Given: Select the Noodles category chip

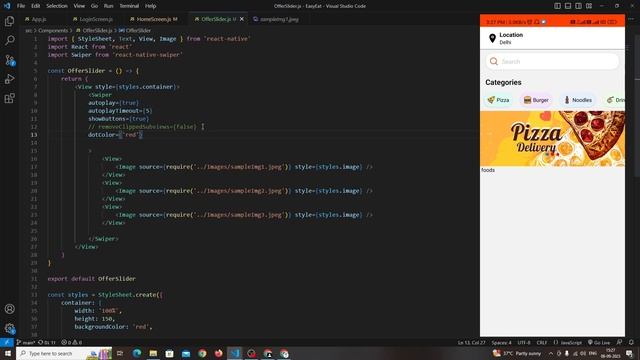Looking at the screenshot, I should tap(578, 100).
